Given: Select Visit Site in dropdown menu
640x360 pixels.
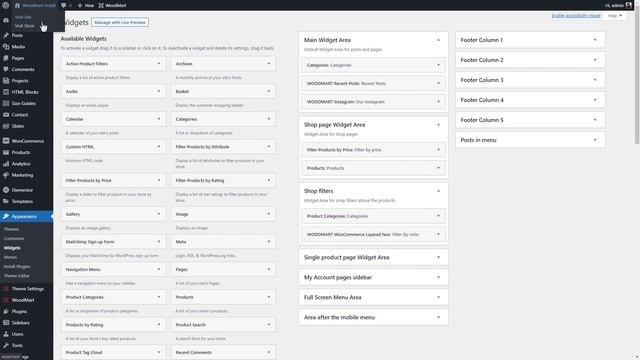Looking at the screenshot, I should pos(23,17).
